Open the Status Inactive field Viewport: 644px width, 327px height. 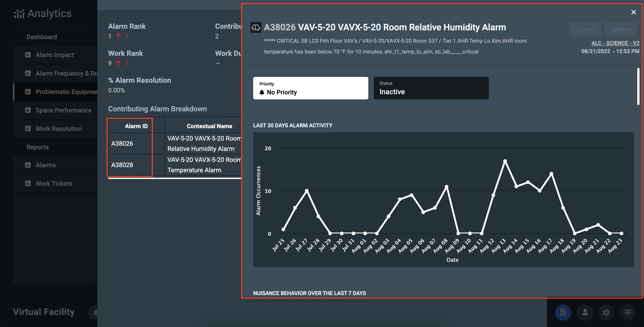431,88
